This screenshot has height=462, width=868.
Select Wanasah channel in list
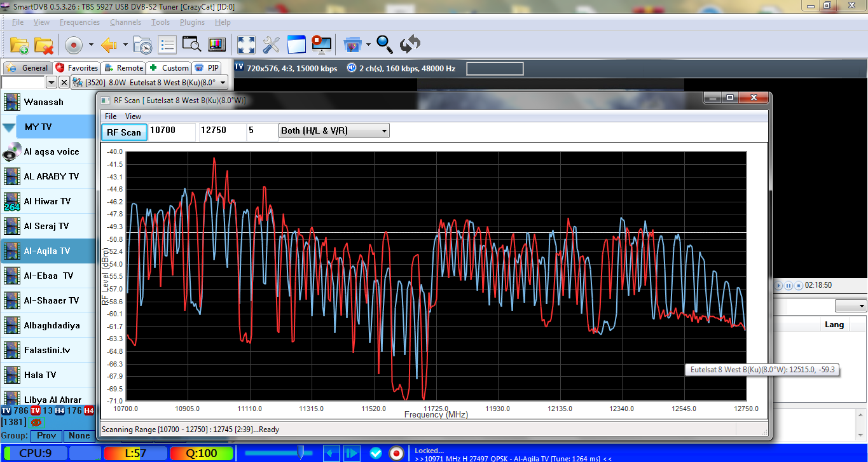tap(48, 102)
